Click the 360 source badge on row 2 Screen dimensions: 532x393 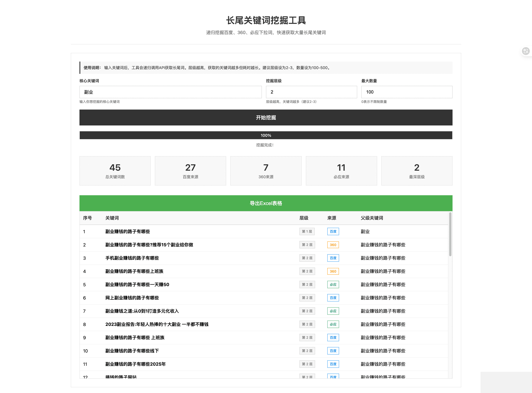[333, 245]
